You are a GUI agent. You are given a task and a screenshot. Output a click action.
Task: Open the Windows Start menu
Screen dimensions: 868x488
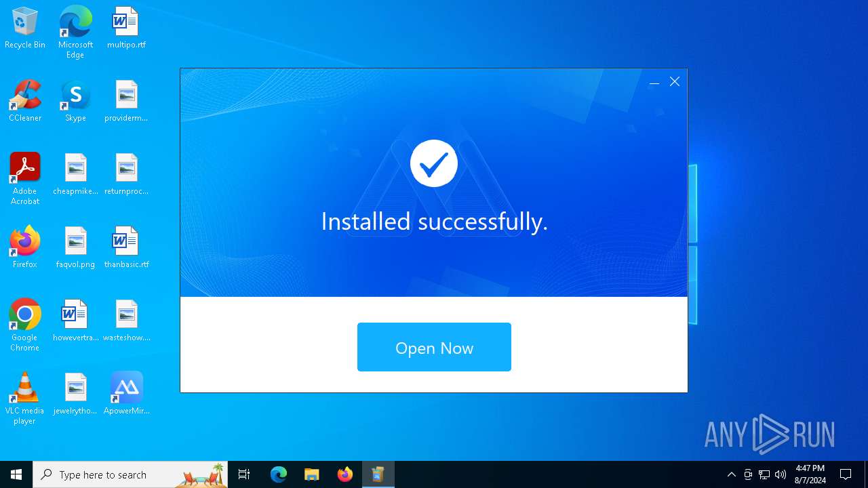click(16, 474)
